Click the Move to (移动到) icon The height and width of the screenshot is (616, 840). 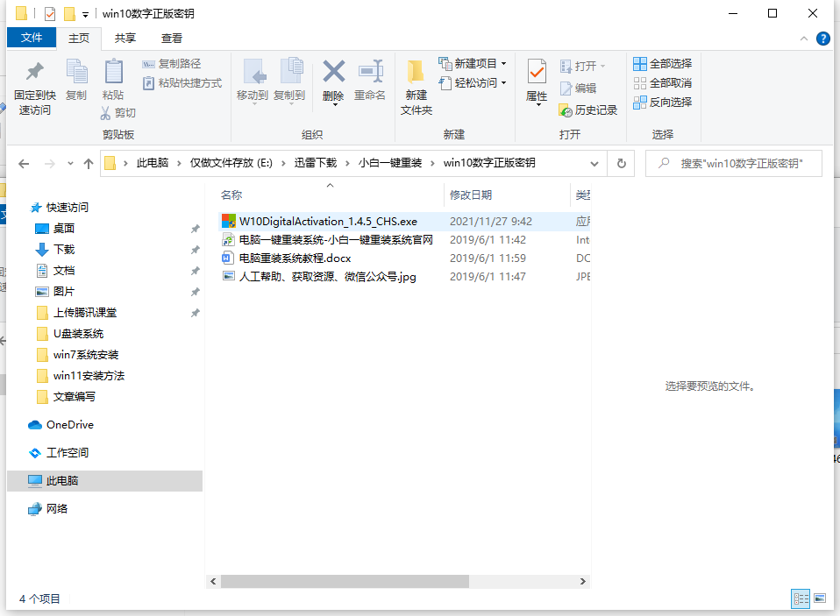coord(253,79)
